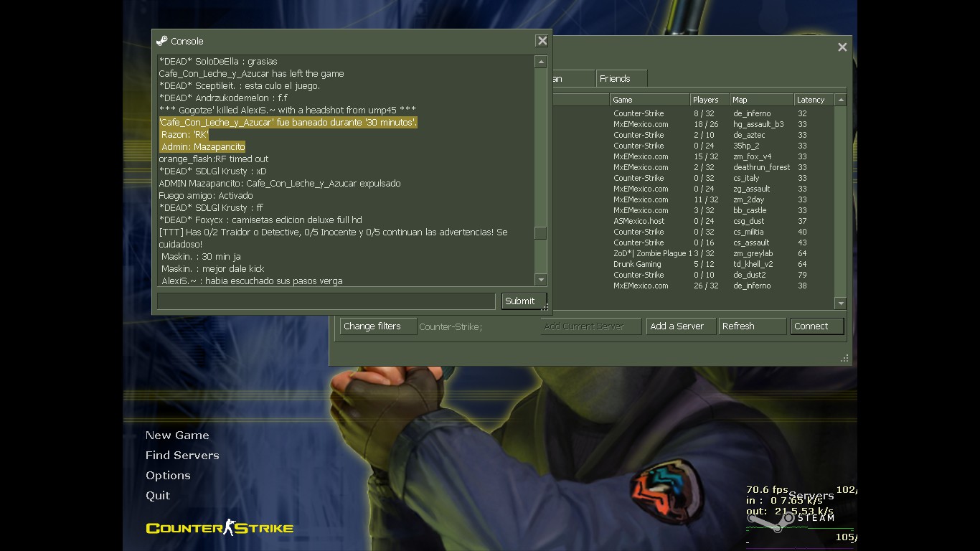Sort servers by Players column
The image size is (980, 551).
(709, 100)
